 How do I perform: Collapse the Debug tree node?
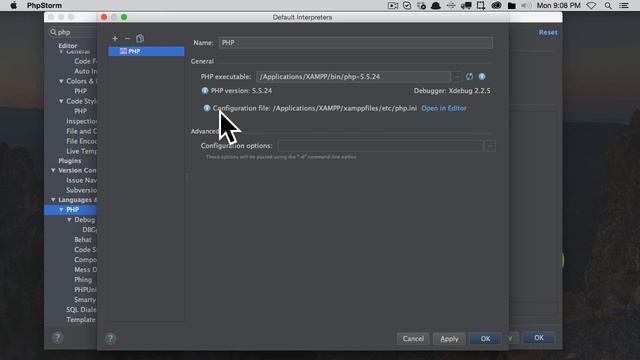tap(69, 220)
